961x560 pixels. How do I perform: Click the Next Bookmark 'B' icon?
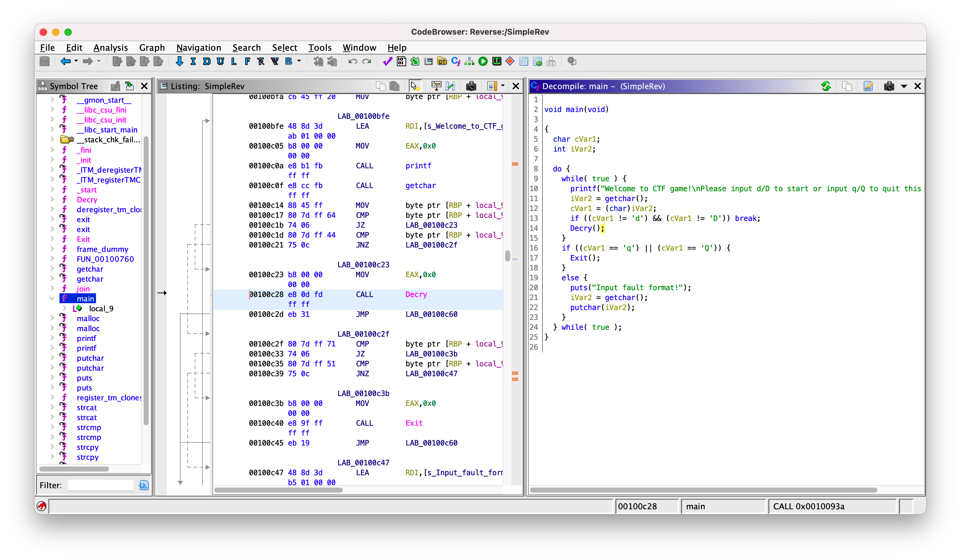289,61
